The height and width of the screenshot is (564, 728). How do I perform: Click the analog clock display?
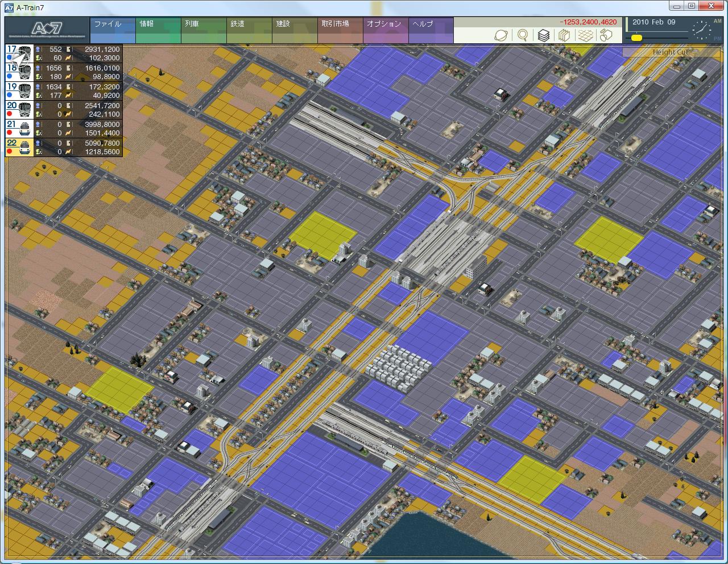click(x=701, y=29)
